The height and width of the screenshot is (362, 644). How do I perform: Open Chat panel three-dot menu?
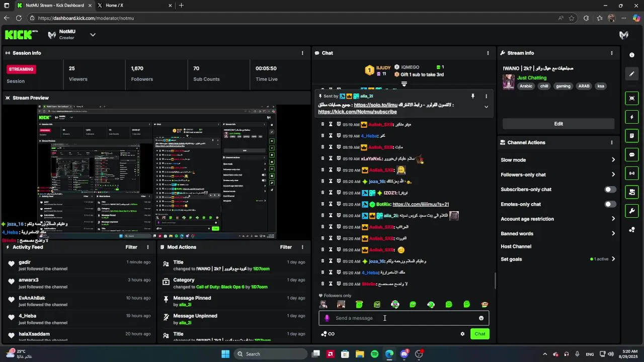(488, 53)
